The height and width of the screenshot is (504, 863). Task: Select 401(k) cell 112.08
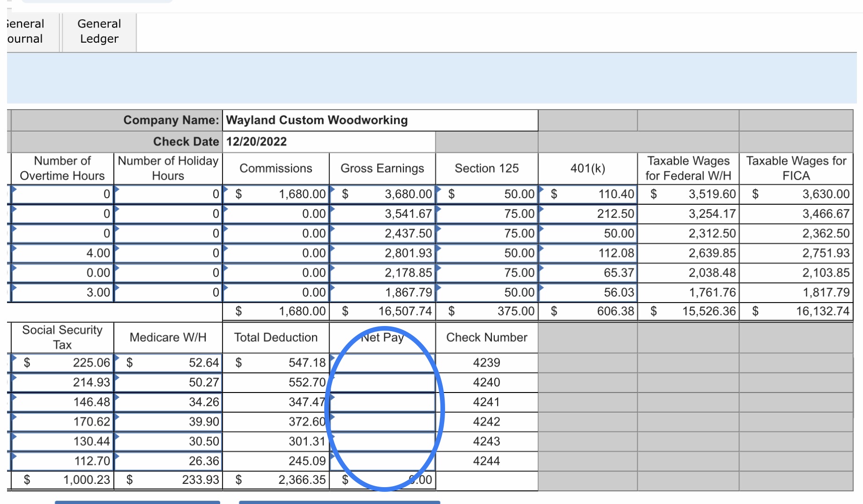click(588, 253)
